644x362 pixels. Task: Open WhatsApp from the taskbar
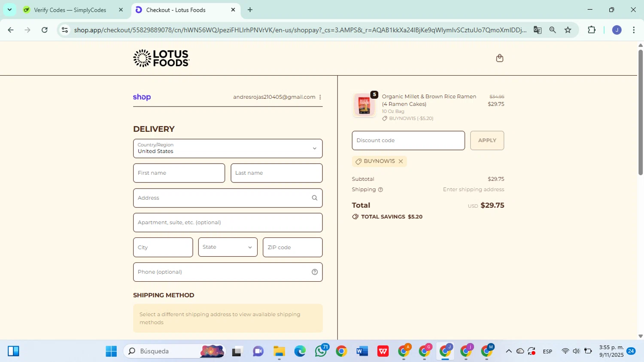[321, 351]
